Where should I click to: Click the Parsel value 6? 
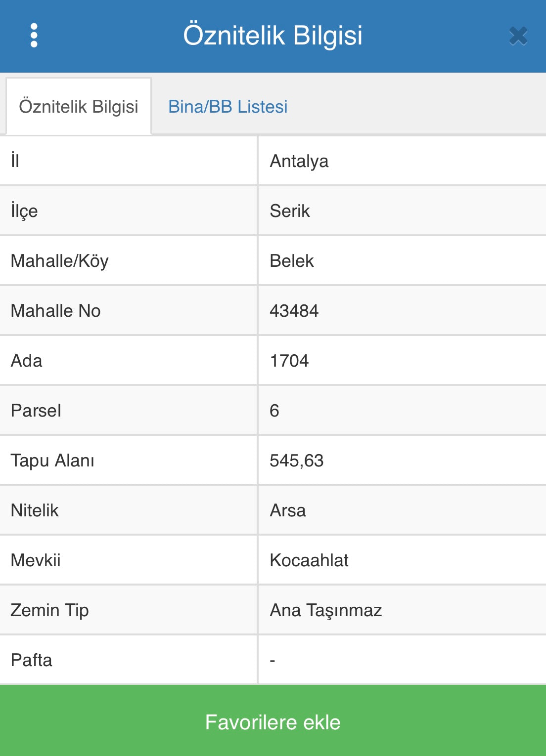click(x=274, y=411)
